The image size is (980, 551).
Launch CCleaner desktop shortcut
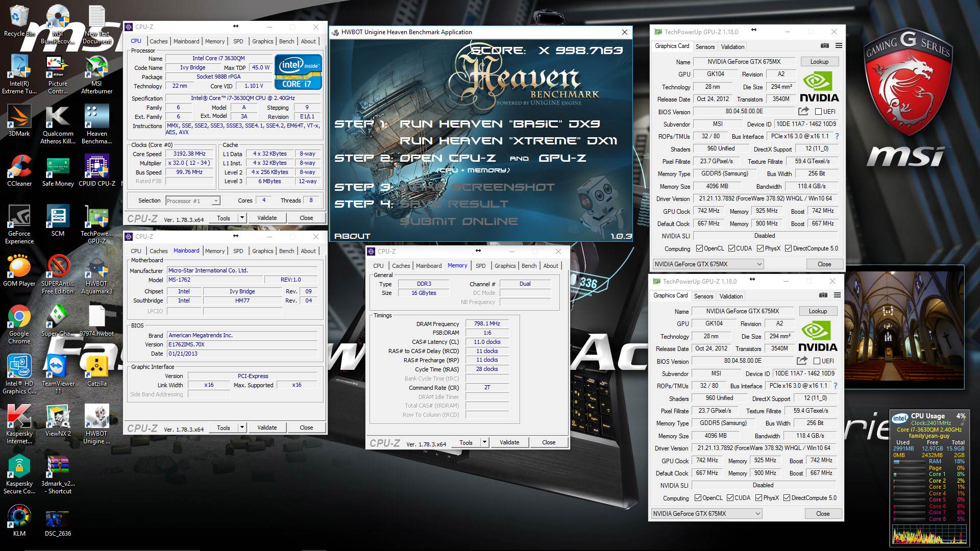coord(19,171)
